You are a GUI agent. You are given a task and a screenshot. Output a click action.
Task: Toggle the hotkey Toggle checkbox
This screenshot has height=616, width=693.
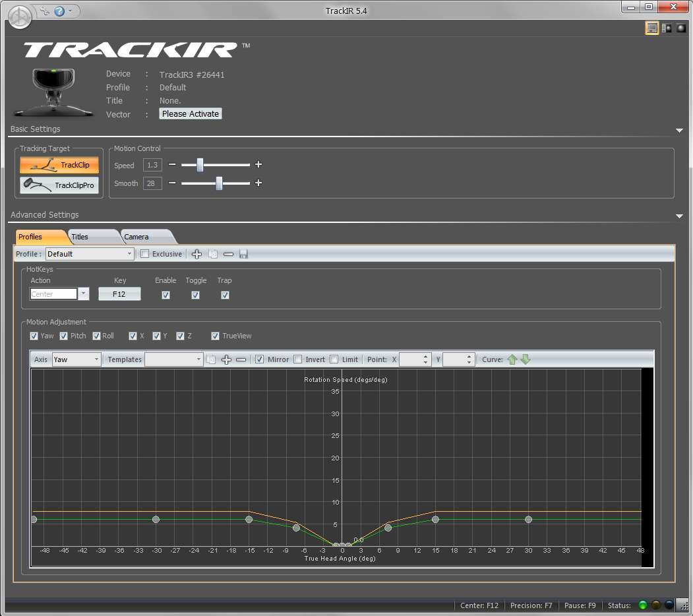click(x=195, y=295)
